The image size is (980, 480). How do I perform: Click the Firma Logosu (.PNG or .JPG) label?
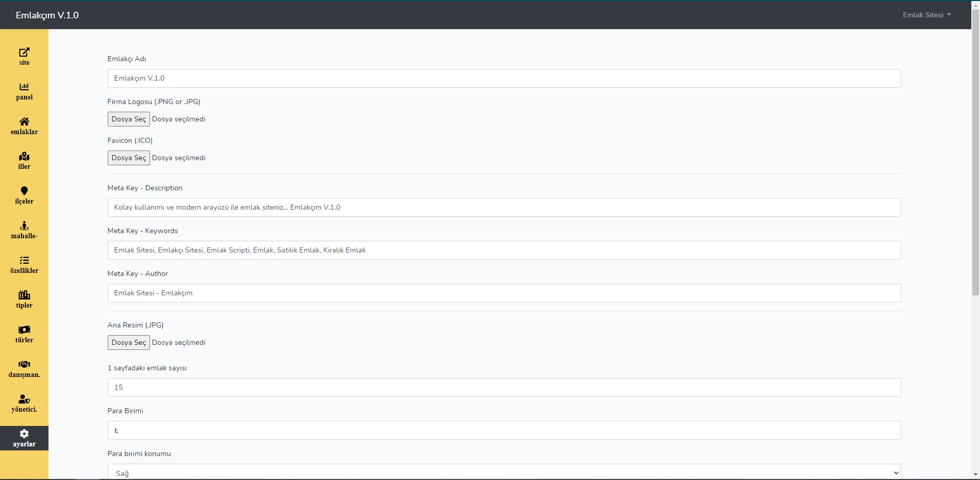pyautogui.click(x=154, y=102)
